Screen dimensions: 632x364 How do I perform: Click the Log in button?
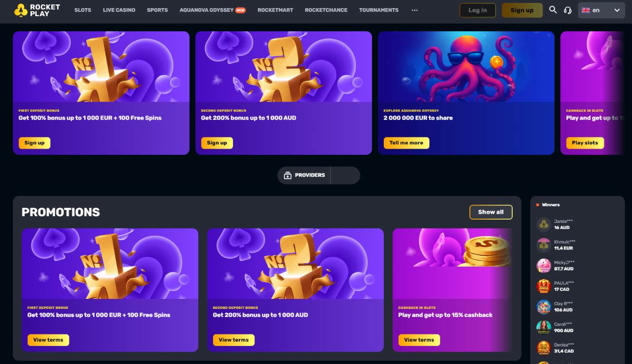pyautogui.click(x=477, y=10)
